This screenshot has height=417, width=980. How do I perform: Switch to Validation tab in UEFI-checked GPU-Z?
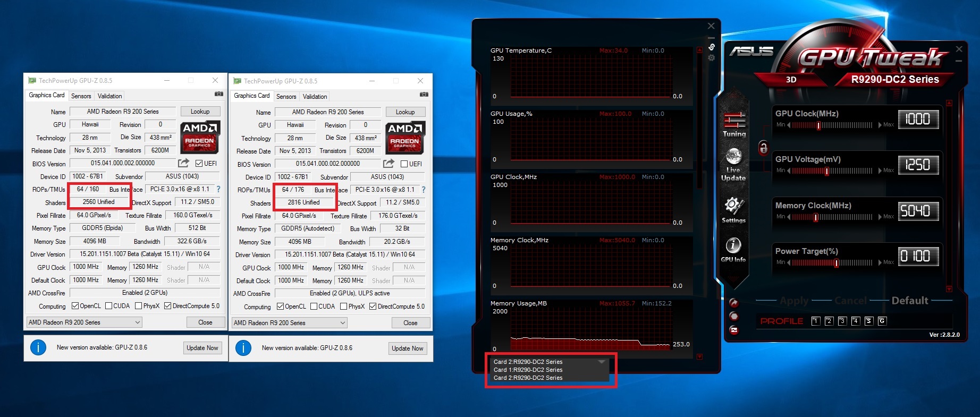click(x=110, y=96)
